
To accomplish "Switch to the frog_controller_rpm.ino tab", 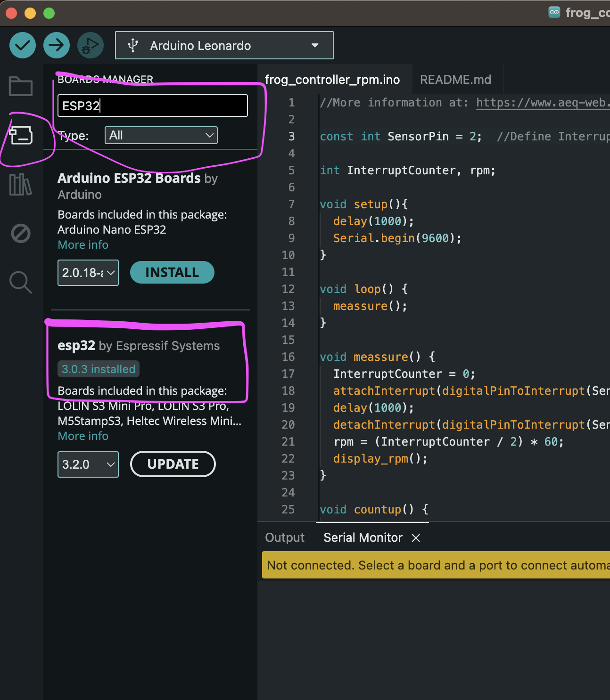I will click(332, 80).
